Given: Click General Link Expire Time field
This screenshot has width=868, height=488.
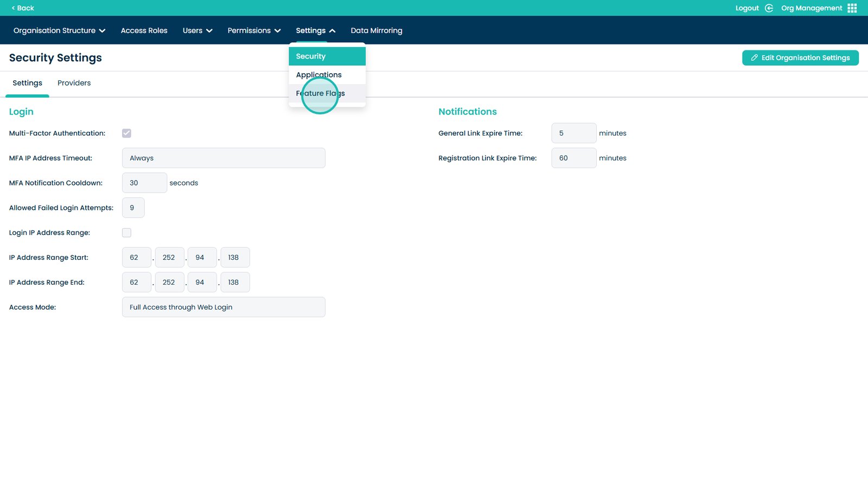Looking at the screenshot, I should coord(573,133).
